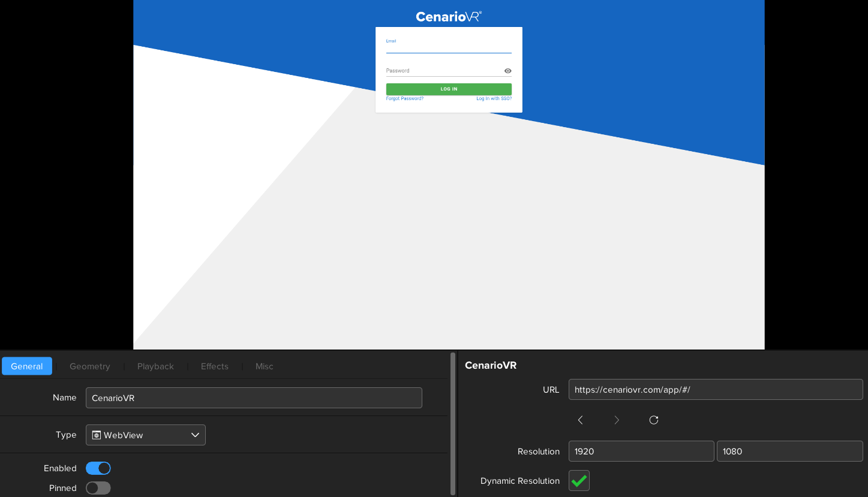
Task: Show password with the eye icon
Action: [x=507, y=71]
